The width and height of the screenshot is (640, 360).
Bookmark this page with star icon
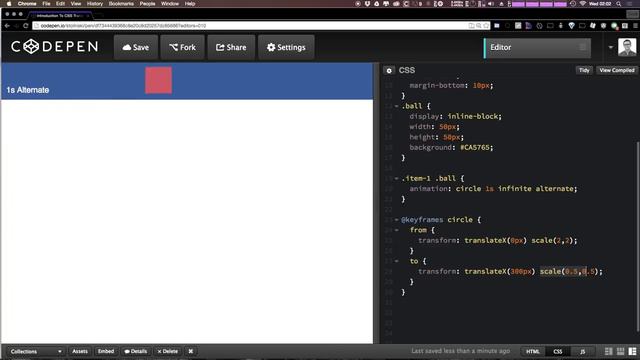(x=486, y=26)
